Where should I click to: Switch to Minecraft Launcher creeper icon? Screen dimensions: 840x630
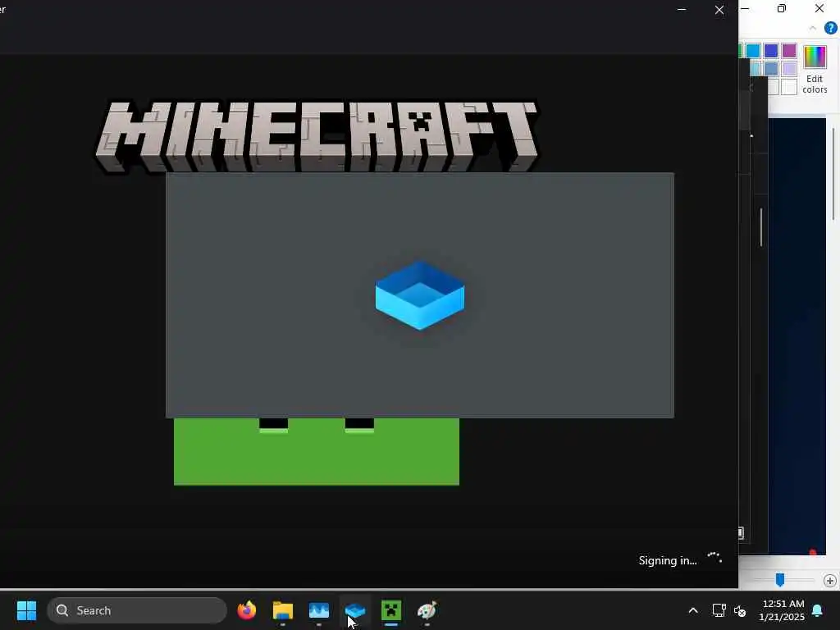pos(391,610)
